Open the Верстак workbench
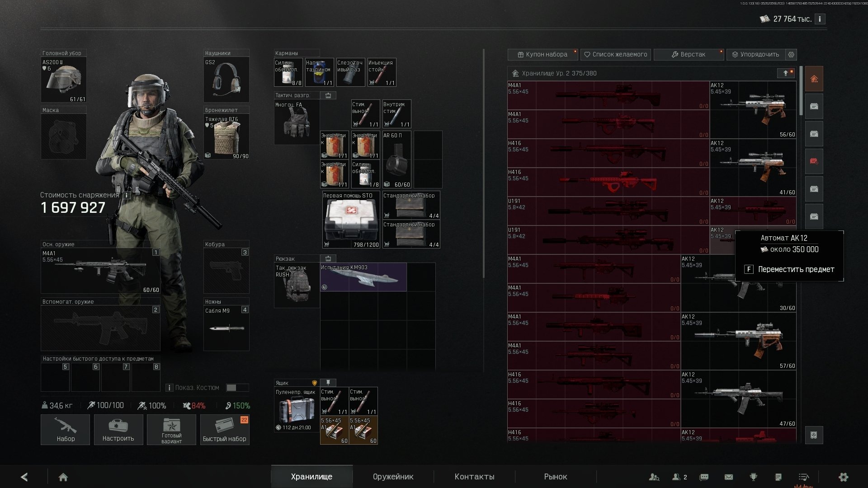The image size is (868, 488). pyautogui.click(x=689, y=54)
